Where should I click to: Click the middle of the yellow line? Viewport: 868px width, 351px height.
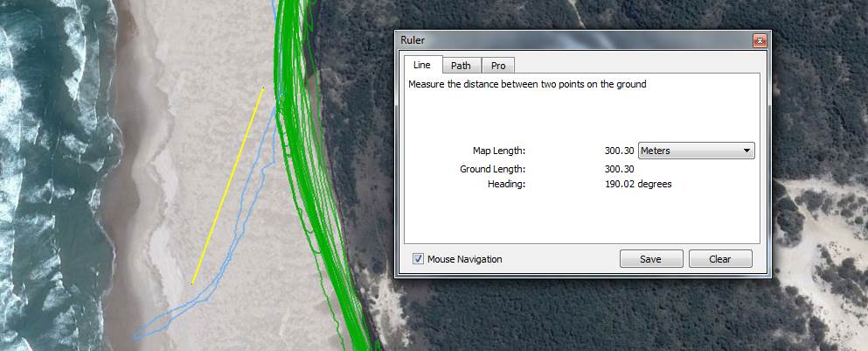[x=228, y=186]
